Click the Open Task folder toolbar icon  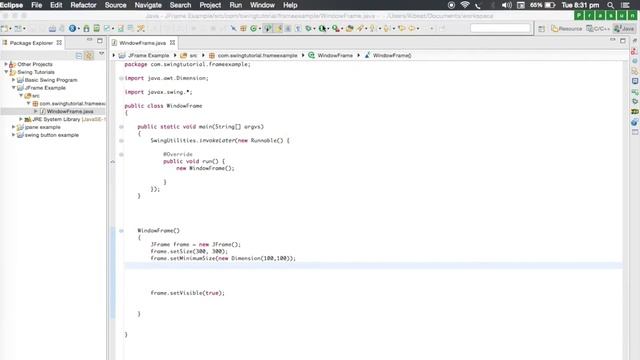tap(350, 28)
